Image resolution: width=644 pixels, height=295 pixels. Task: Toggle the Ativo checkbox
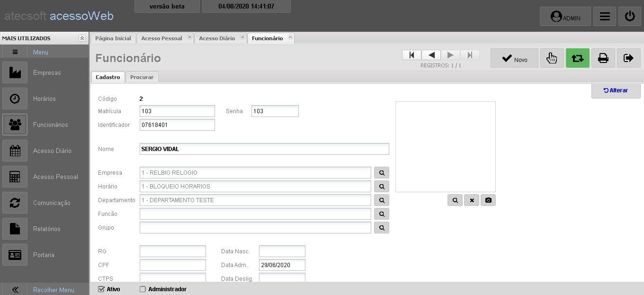101,289
